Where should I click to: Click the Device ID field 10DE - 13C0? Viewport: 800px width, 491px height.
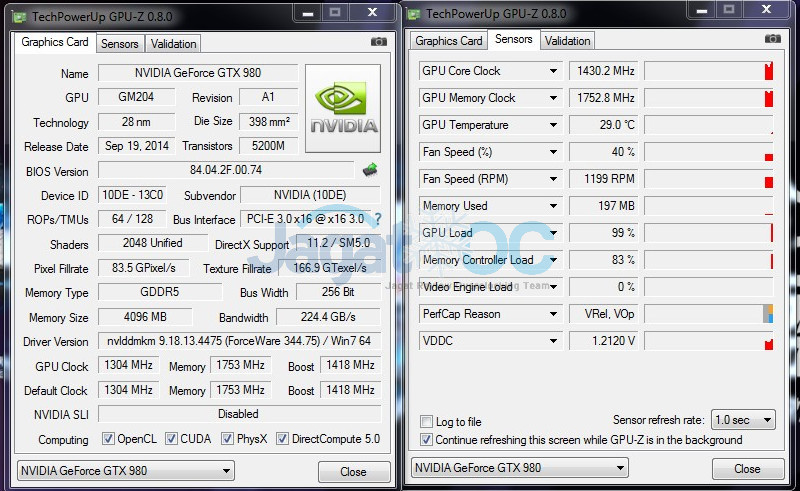coord(132,195)
